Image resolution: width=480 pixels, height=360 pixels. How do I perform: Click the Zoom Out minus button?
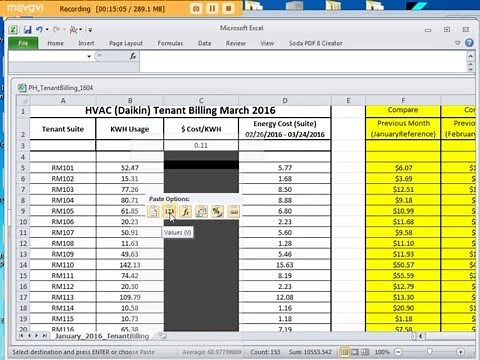click(398, 352)
